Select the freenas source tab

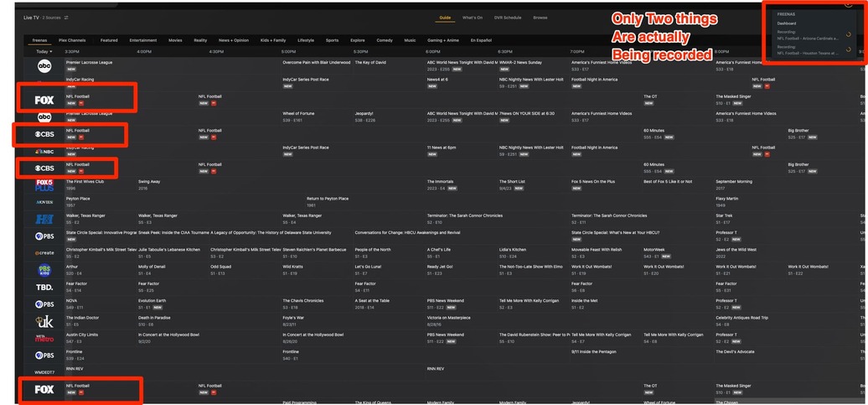coord(40,40)
